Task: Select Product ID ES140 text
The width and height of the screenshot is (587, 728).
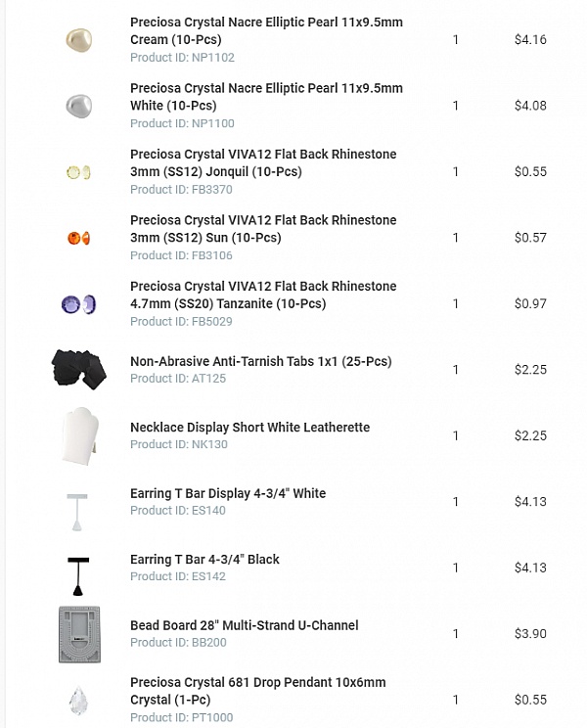Action: (178, 510)
